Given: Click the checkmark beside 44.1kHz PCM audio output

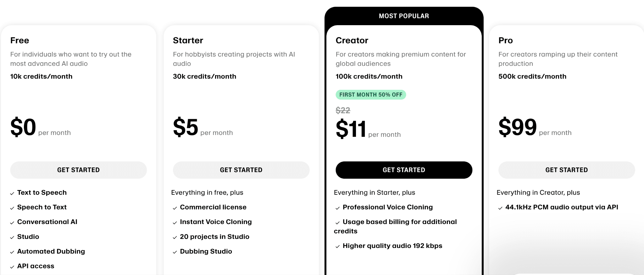Looking at the screenshot, I should [500, 208].
